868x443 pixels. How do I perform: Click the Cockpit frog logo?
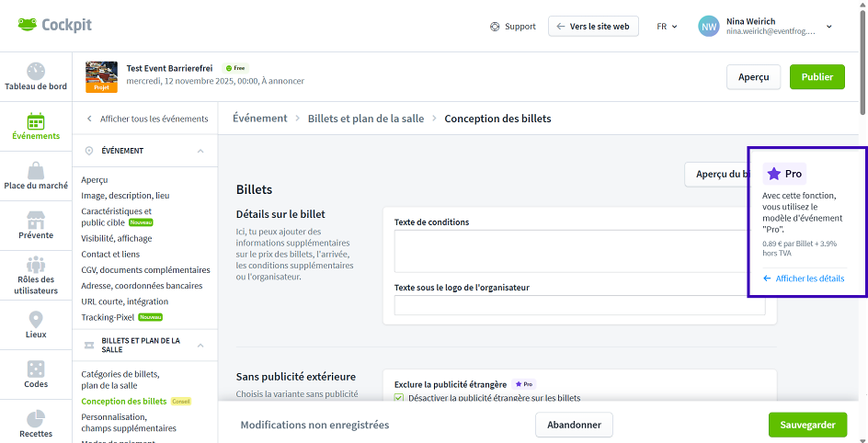(28, 26)
